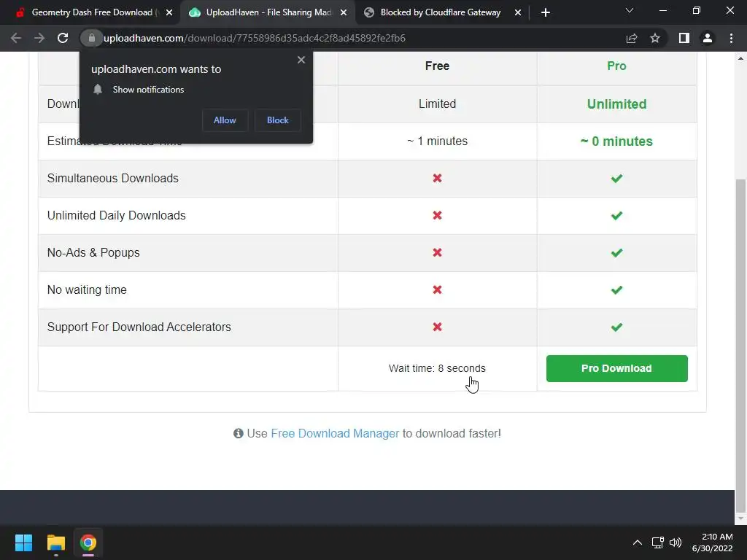
Task: Bookmark this page with the star icon
Action: pos(655,38)
